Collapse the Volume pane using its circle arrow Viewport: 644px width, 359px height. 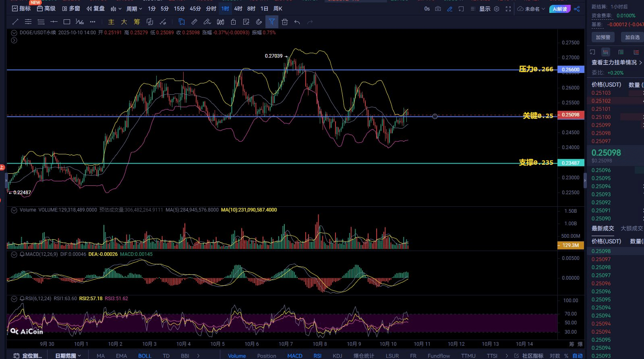coord(14,210)
